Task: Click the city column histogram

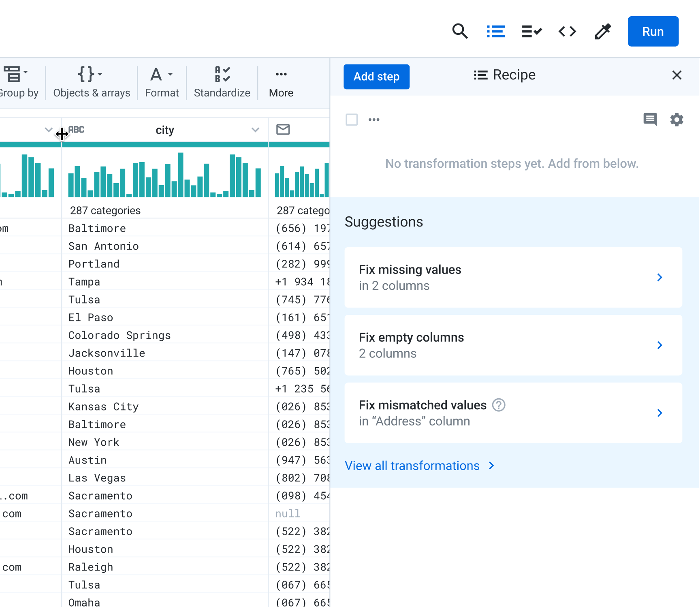Action: pyautogui.click(x=164, y=175)
